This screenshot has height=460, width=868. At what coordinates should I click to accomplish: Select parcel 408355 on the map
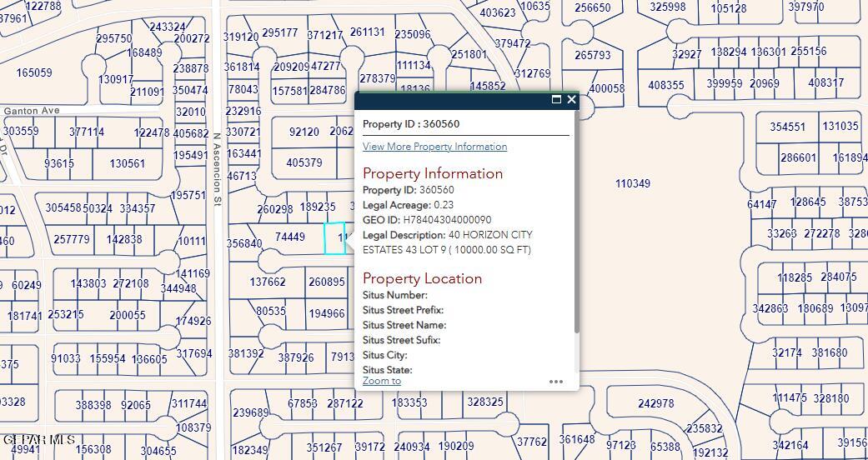(666, 86)
